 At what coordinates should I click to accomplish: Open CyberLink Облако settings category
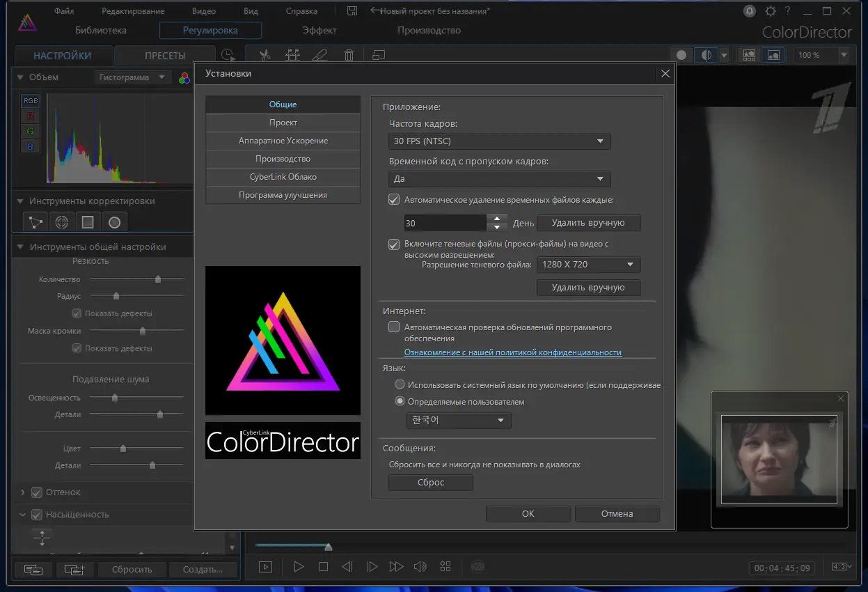click(283, 177)
